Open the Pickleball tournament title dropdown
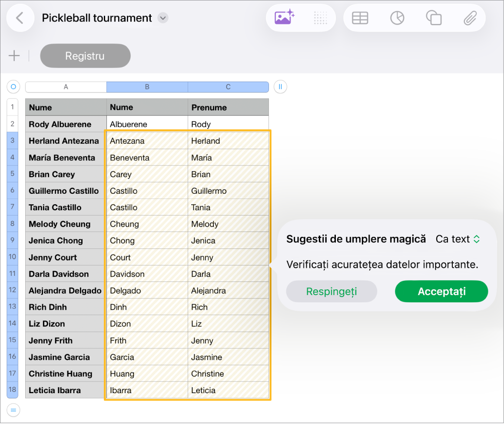 pos(163,18)
